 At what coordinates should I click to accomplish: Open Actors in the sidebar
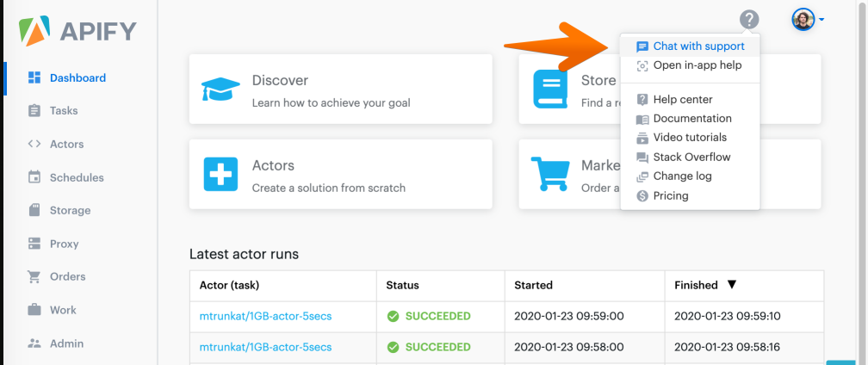coord(66,144)
